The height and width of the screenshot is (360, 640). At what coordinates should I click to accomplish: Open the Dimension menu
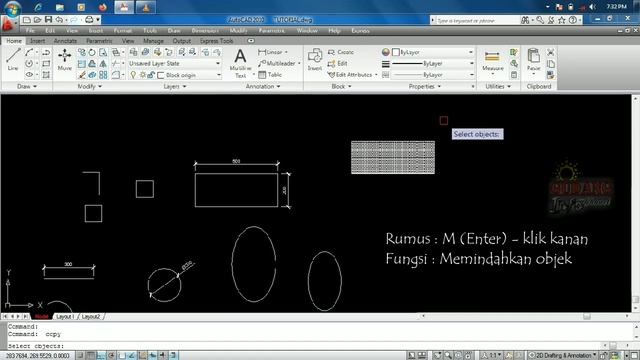pyautogui.click(x=205, y=31)
